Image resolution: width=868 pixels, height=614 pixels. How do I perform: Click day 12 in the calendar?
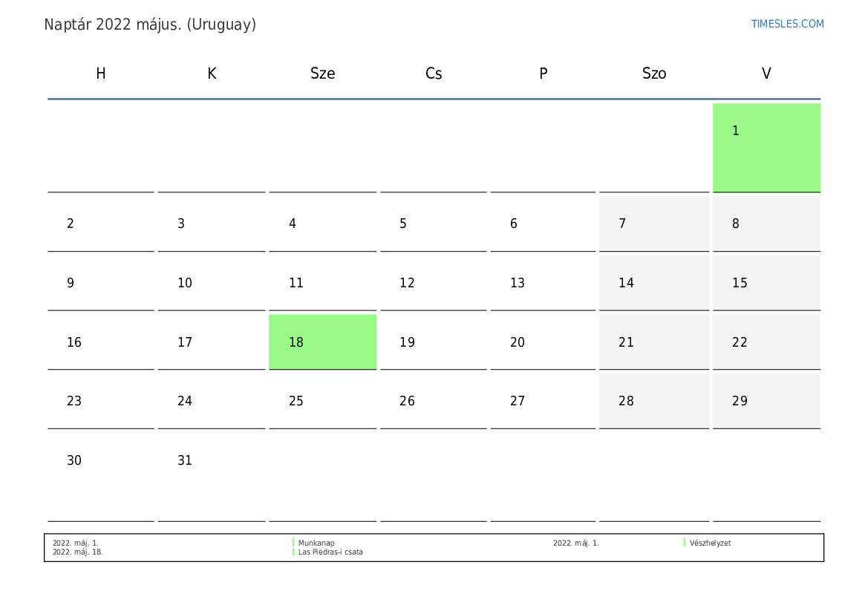[x=434, y=282]
